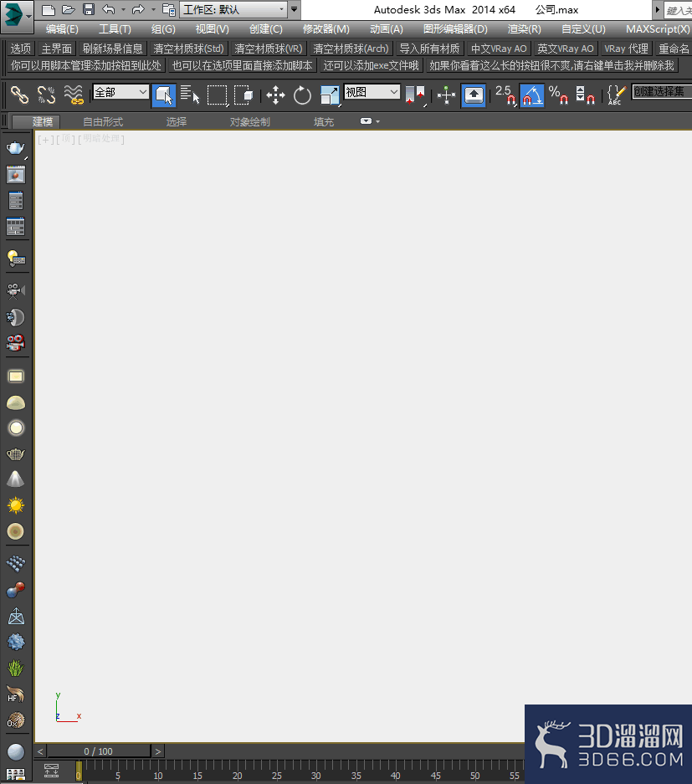Switch to the 填充 ribbon tab
Screen dimensions: 692x784
324,121
